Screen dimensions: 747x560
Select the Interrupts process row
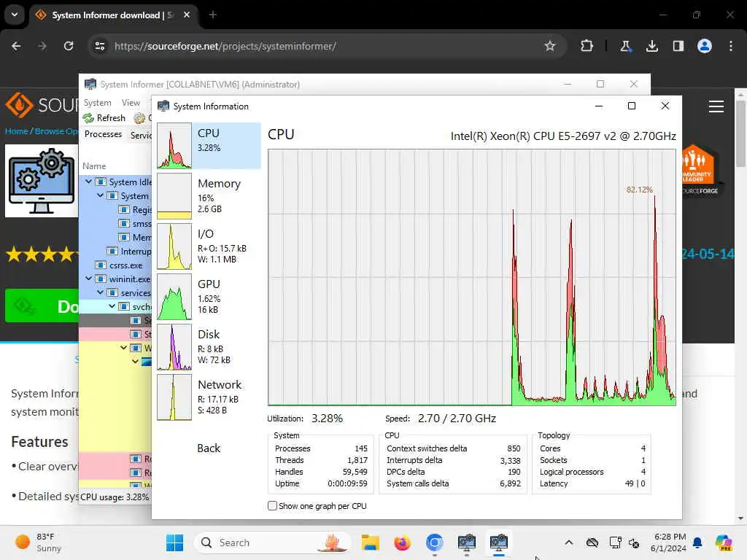point(115,251)
